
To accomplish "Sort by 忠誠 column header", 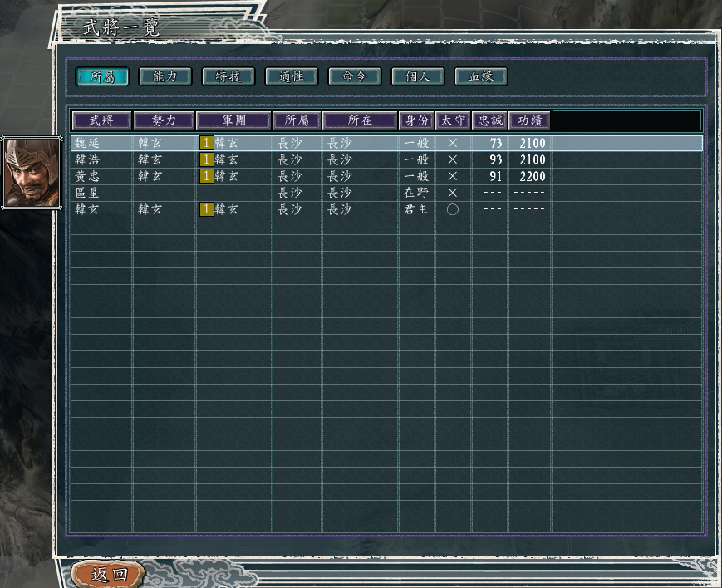I will [489, 120].
